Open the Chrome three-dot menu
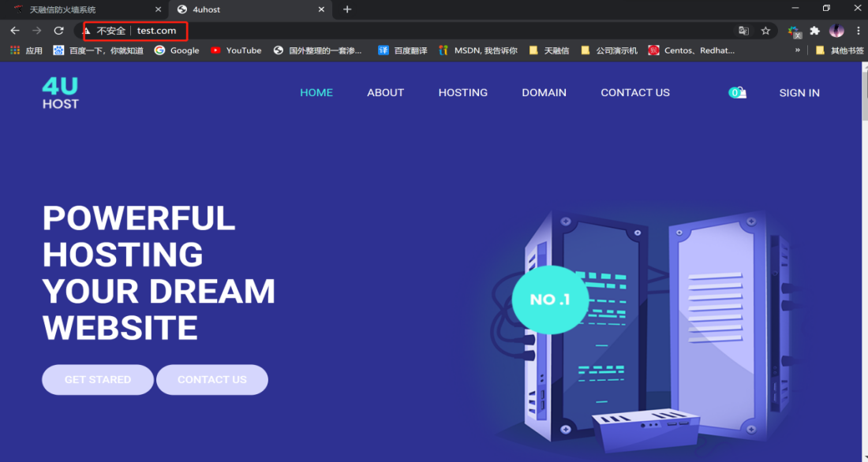Viewport: 868px width, 462px height. pyautogui.click(x=858, y=31)
